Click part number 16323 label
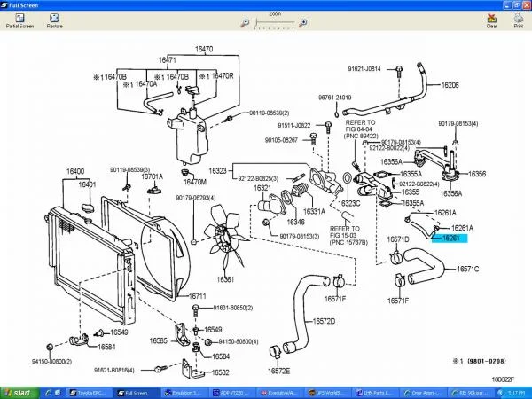Viewport: 532px width, 399px height. click(217, 170)
